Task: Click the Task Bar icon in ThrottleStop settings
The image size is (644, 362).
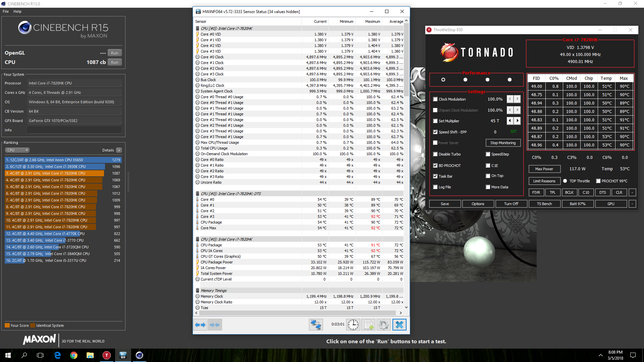Action: point(435,176)
